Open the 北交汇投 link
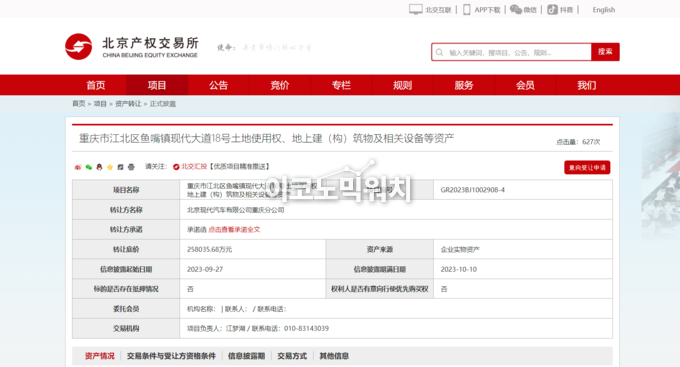Viewport: 680px width, 367px height. pyautogui.click(x=194, y=167)
